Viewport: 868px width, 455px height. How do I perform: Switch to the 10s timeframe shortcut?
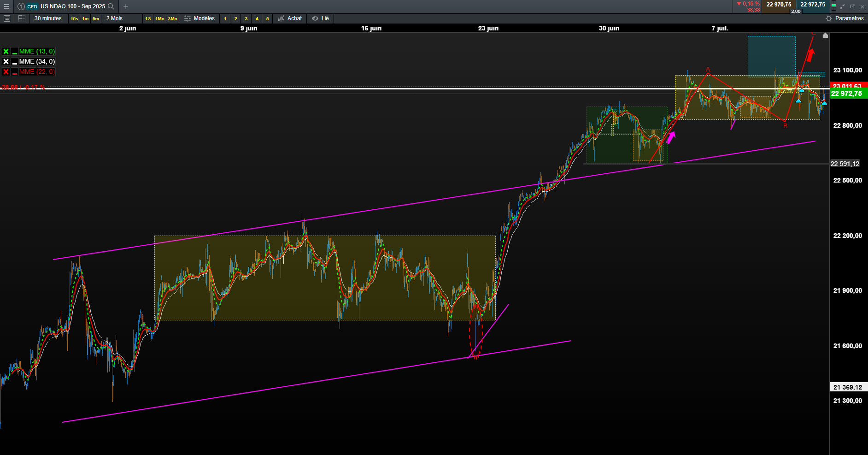click(74, 19)
